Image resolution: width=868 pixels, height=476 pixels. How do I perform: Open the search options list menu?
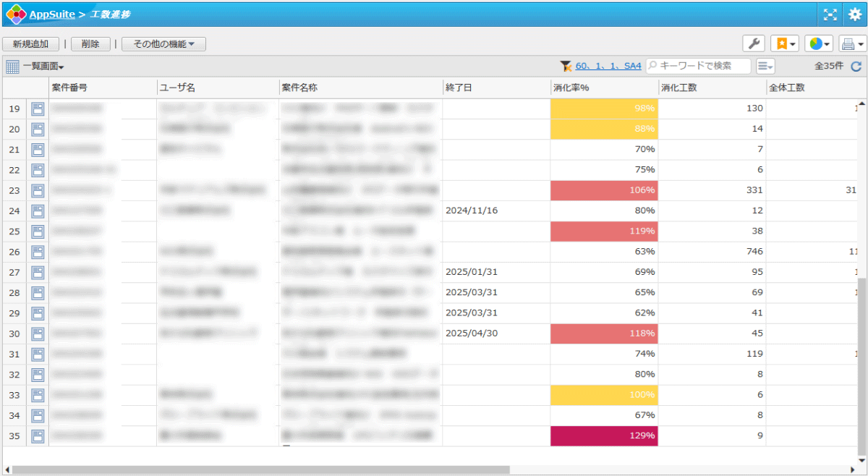point(765,67)
